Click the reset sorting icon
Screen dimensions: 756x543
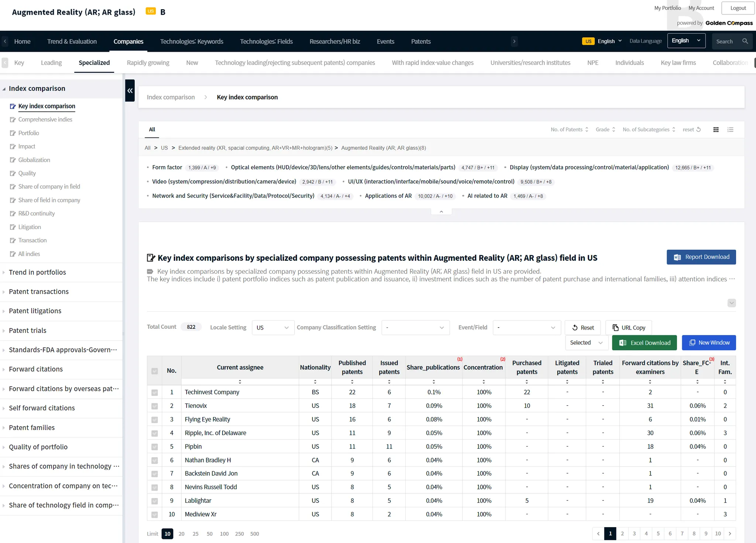point(698,130)
